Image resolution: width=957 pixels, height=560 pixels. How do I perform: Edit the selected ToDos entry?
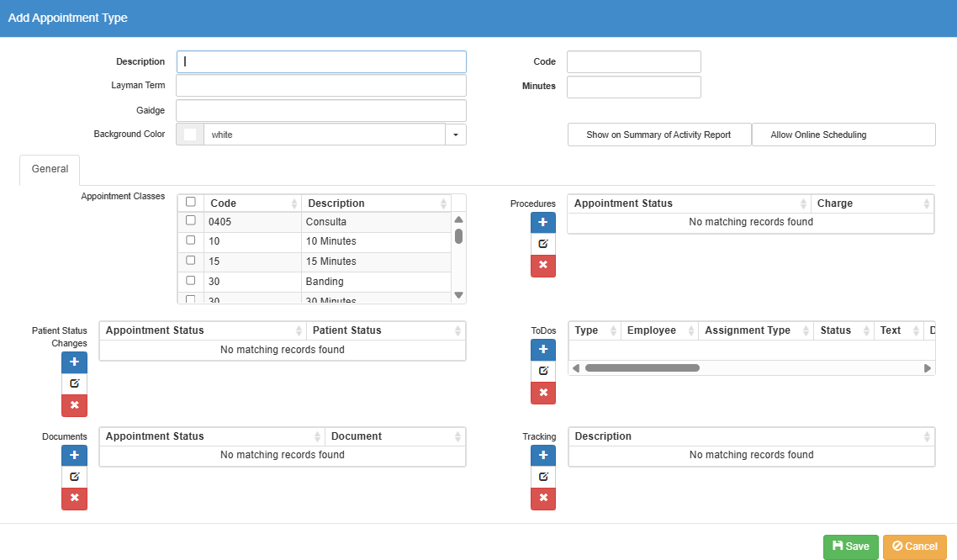click(542, 371)
